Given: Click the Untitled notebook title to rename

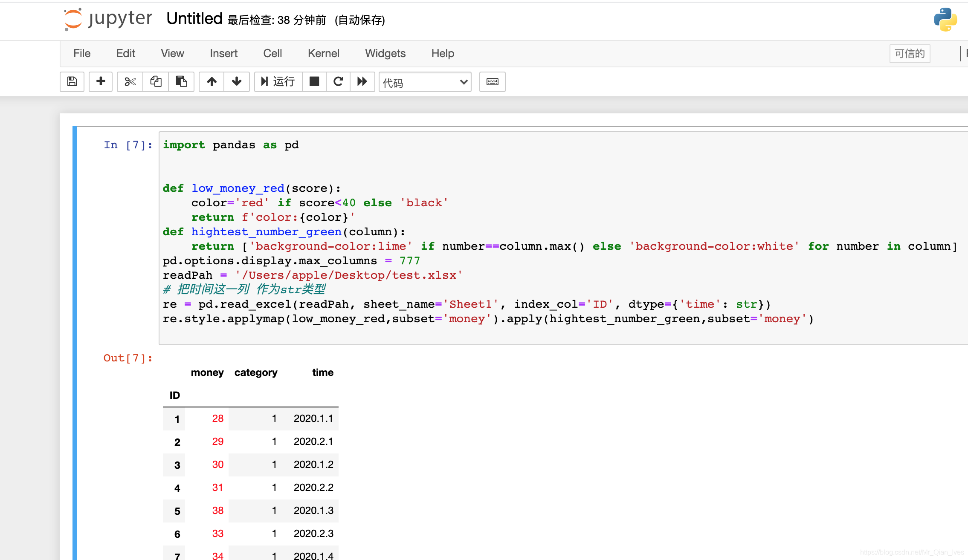Looking at the screenshot, I should coord(194,19).
